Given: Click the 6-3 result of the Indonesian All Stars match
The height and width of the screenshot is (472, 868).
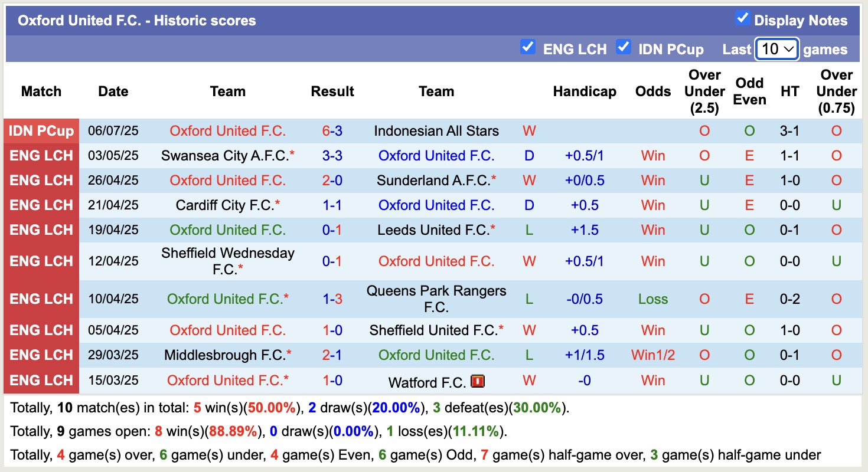Looking at the screenshot, I should point(332,131).
